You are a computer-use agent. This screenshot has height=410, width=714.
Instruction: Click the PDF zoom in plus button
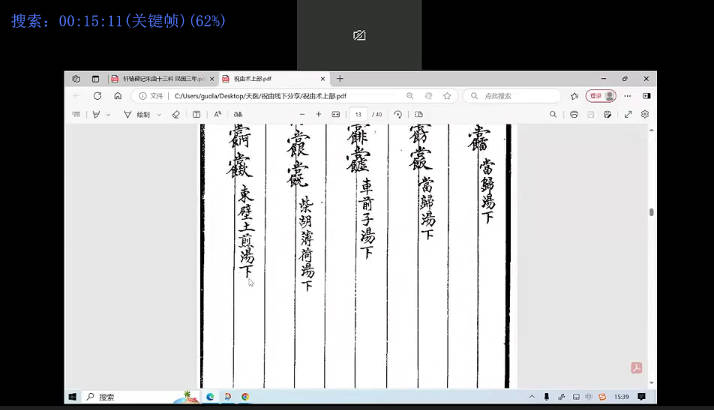point(318,115)
